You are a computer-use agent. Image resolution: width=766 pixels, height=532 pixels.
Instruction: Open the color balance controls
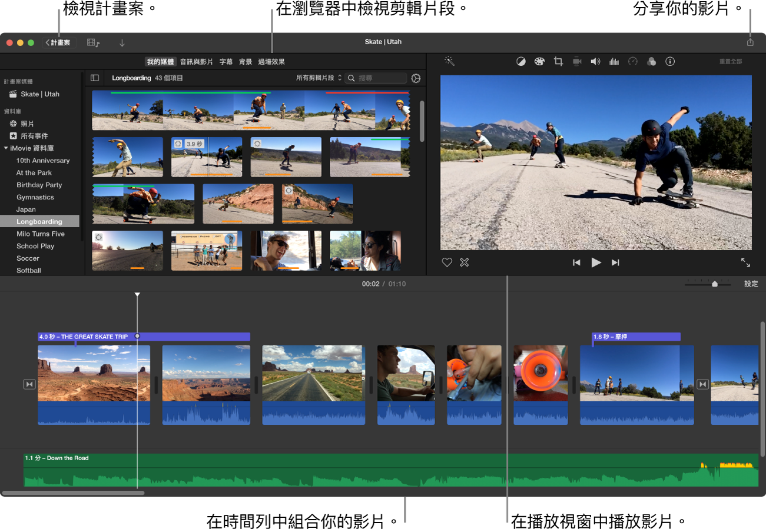click(520, 61)
